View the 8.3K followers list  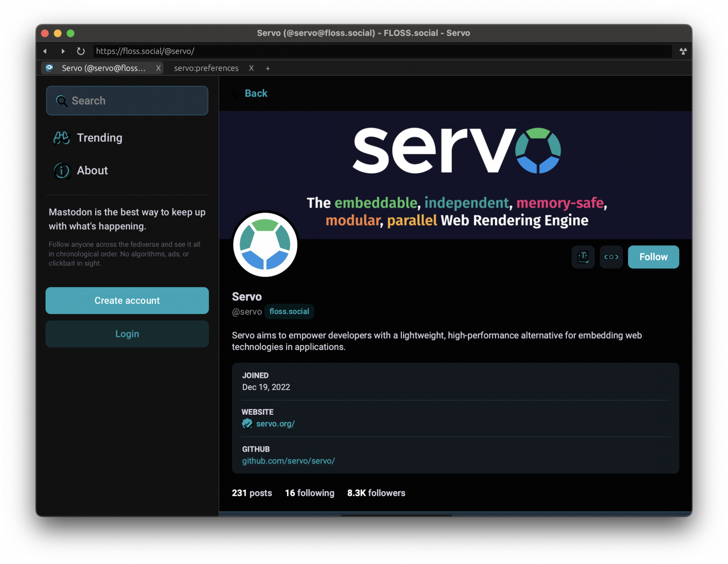click(x=376, y=493)
